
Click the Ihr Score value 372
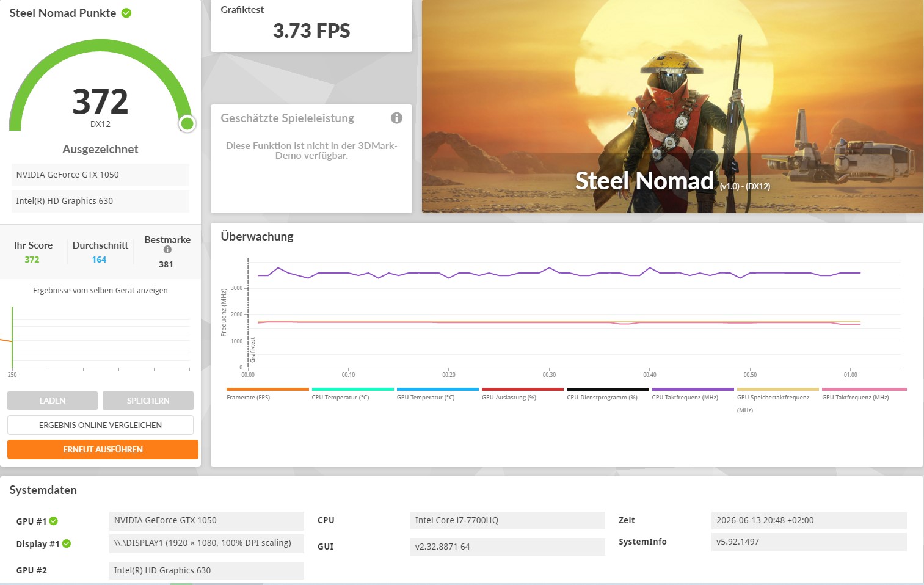click(32, 260)
